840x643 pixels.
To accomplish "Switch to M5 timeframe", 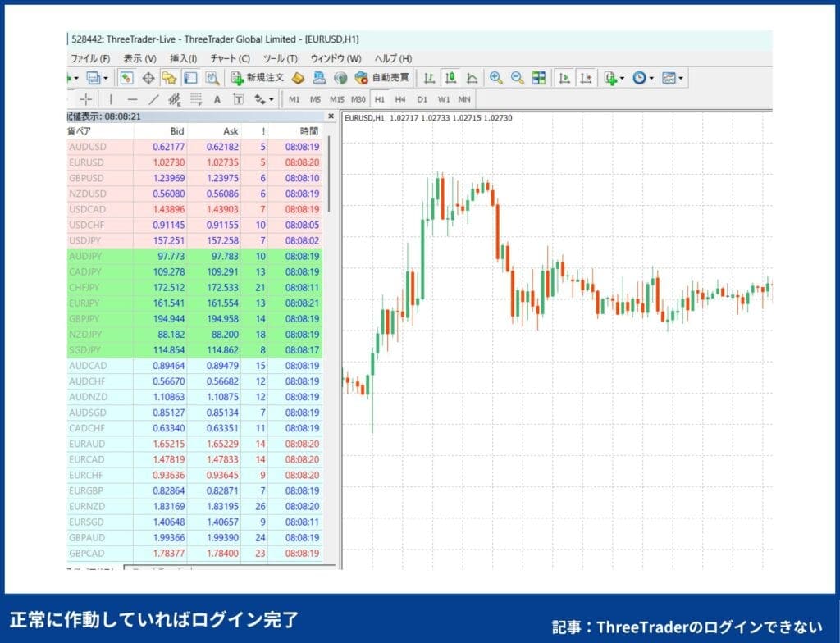I will click(315, 99).
